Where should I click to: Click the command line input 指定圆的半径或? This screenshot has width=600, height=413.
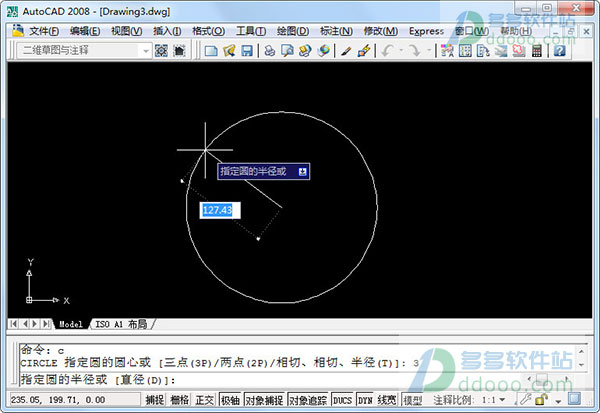pyautogui.click(x=98, y=380)
